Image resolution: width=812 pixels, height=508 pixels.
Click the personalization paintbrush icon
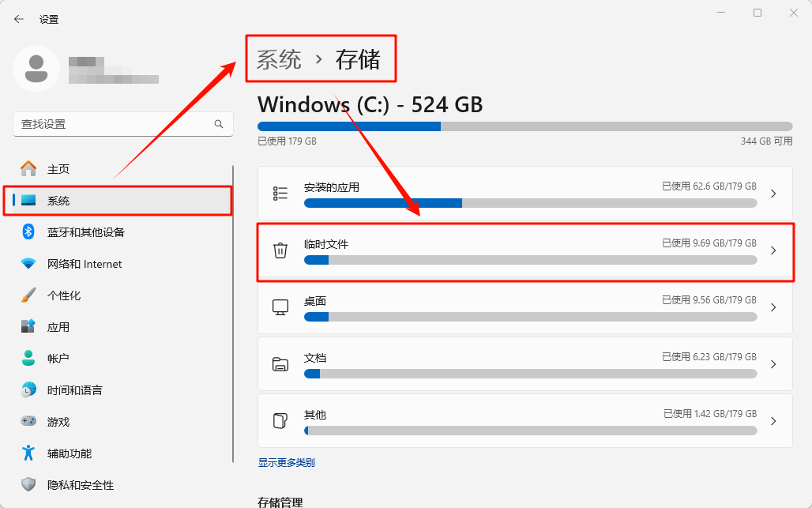pos(28,295)
